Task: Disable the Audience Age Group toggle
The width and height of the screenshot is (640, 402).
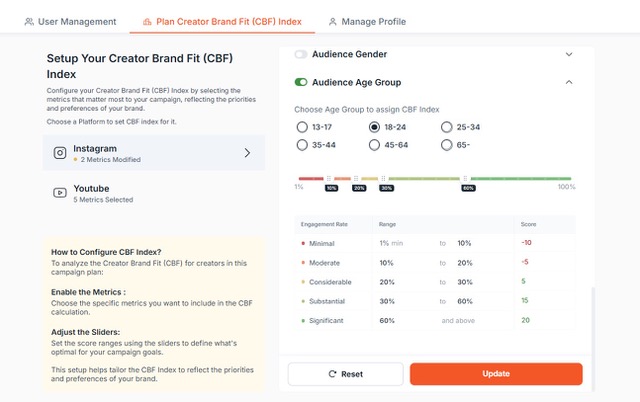Action: pos(301,82)
